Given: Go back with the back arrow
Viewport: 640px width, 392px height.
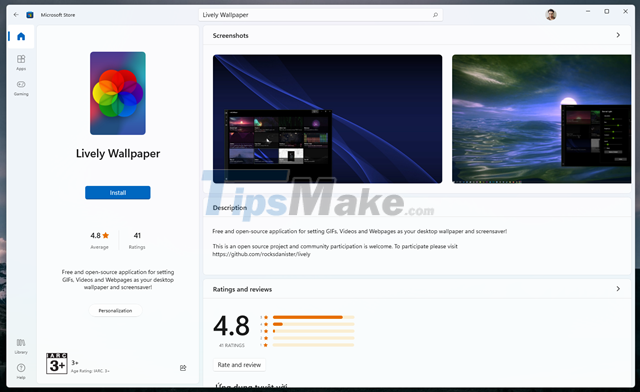Looking at the screenshot, I should pos(16,15).
